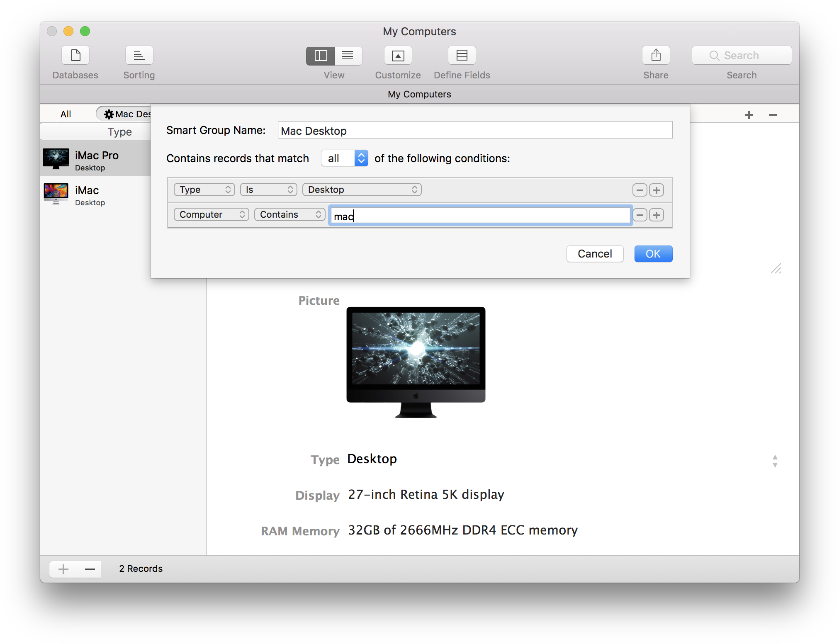This screenshot has height=644, width=839.
Task: Click the iMac Pro thumbnail in list
Action: click(56, 160)
